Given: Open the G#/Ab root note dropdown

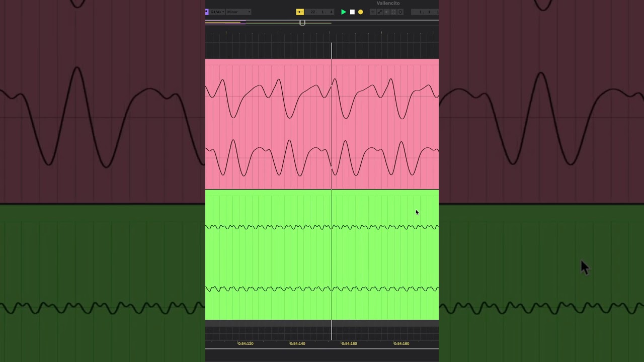Looking at the screenshot, I should [217, 12].
